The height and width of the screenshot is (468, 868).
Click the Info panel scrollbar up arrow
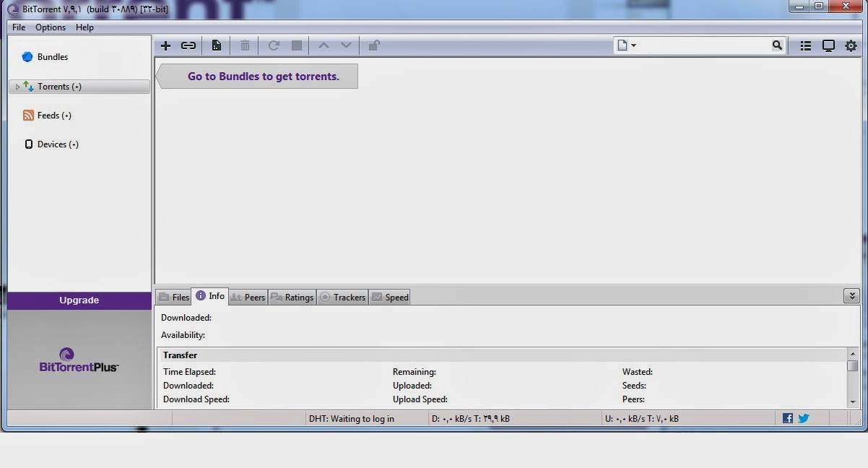853,354
